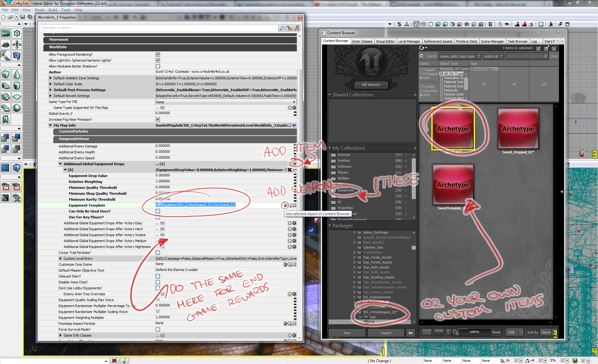Enable Force Survival Mode checkbox
Viewport: 598px width, 364px height.
(158, 329)
